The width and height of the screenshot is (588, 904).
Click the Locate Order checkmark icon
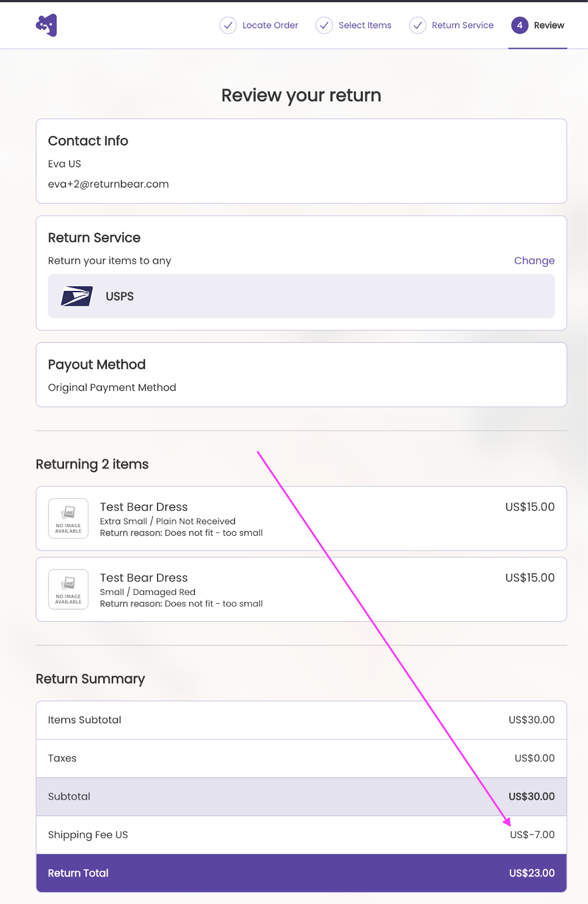(228, 25)
